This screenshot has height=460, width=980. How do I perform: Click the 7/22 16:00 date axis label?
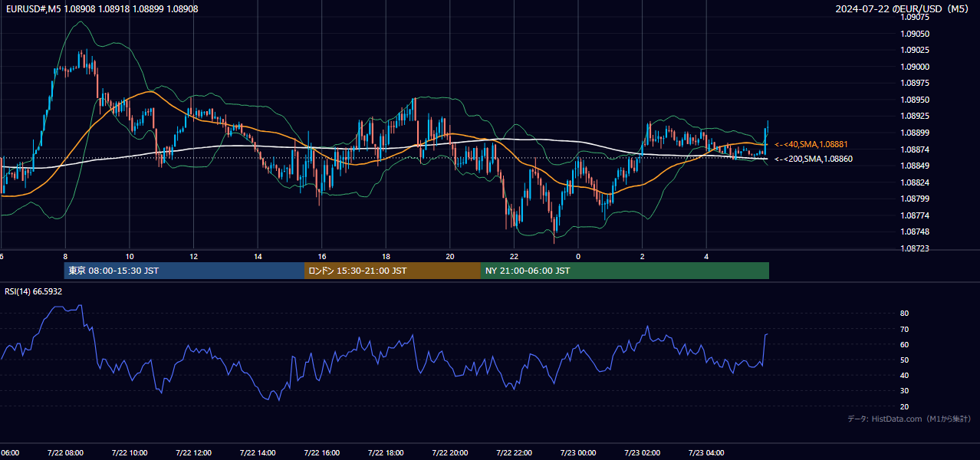[x=321, y=452]
